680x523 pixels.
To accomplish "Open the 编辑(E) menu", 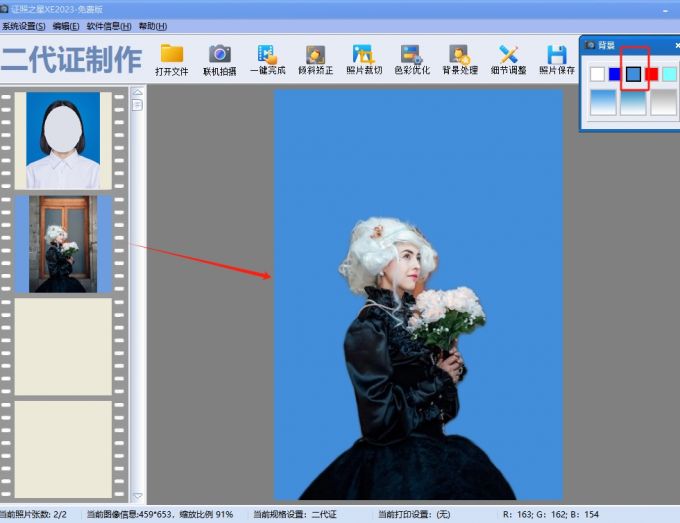I will [66, 26].
